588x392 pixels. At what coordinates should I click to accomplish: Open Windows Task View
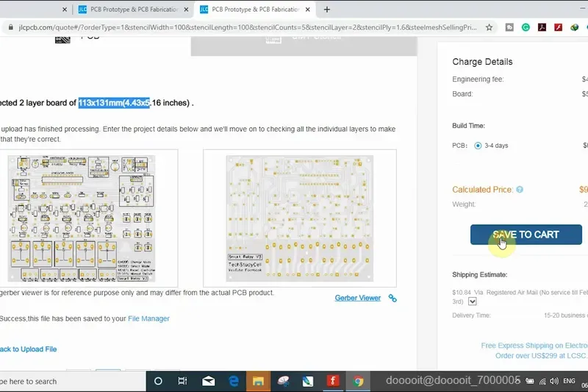pyautogui.click(x=182, y=381)
